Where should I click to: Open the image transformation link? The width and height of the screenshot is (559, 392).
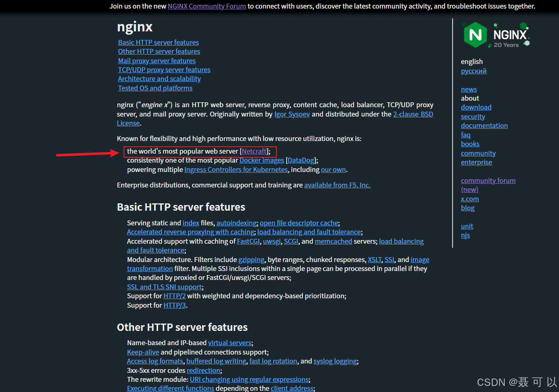tap(420, 260)
